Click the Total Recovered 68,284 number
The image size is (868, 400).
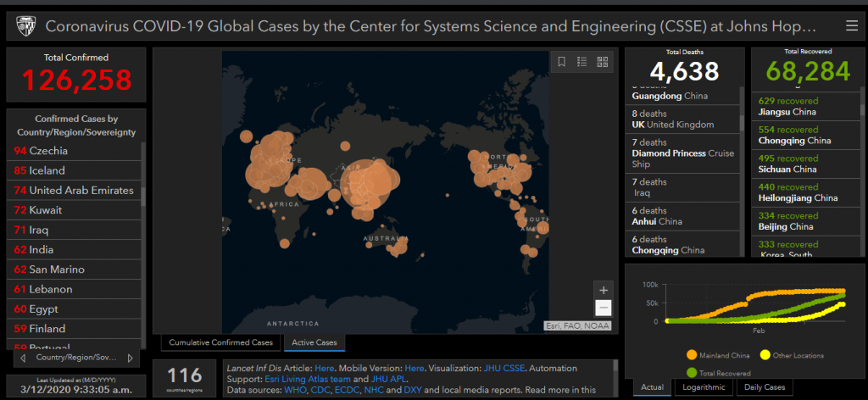click(x=808, y=70)
